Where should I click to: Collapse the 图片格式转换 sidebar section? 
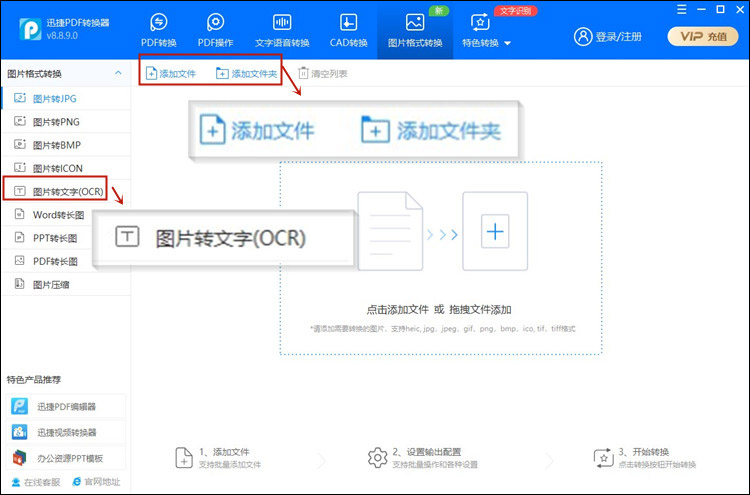pyautogui.click(x=118, y=73)
